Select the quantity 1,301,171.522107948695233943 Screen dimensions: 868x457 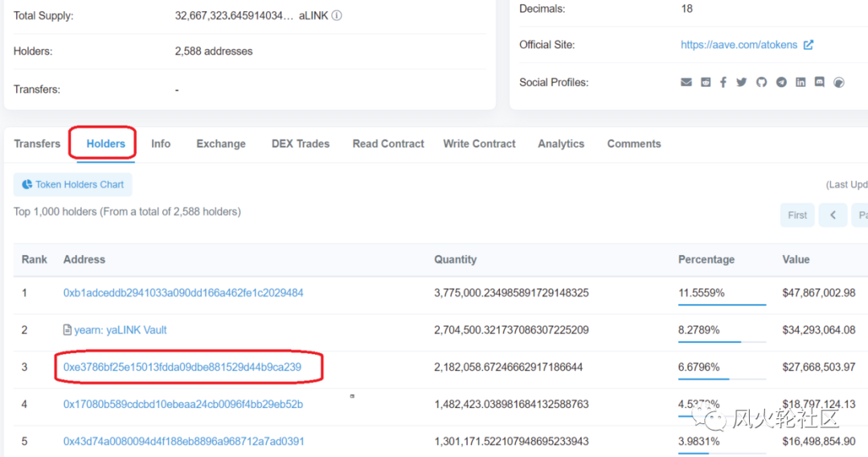click(511, 442)
